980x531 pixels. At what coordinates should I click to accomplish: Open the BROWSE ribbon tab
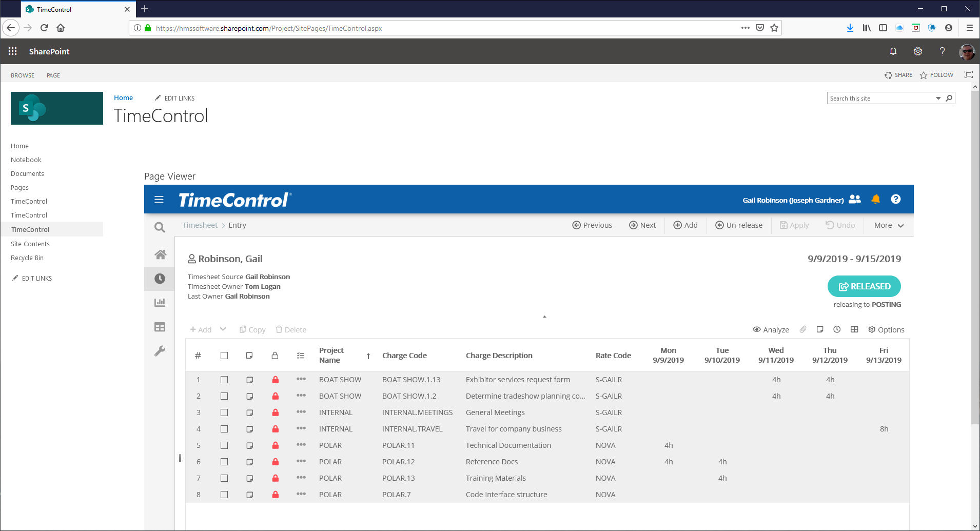(23, 75)
